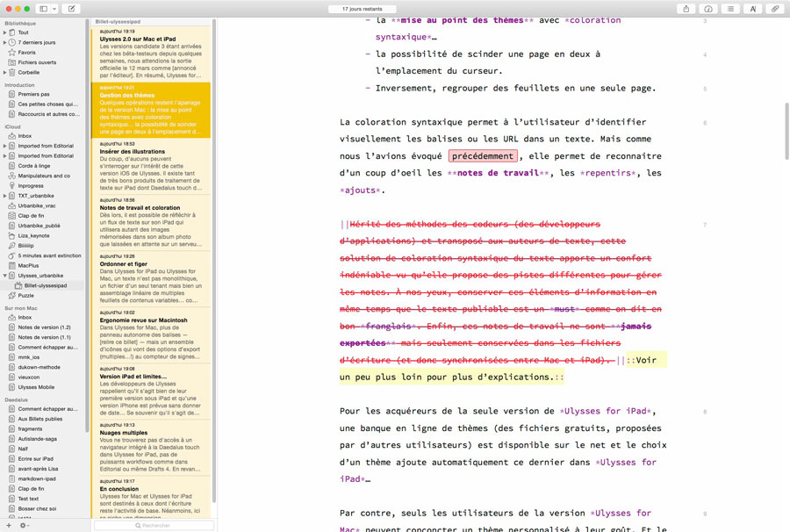The image size is (790, 532).
Task: Select the 'mmk_ios' group
Action: pos(29,357)
